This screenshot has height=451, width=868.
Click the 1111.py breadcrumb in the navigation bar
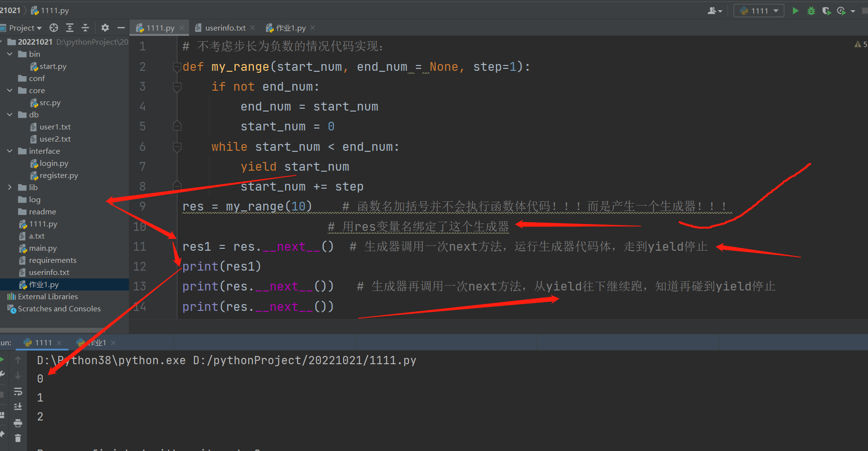point(50,10)
